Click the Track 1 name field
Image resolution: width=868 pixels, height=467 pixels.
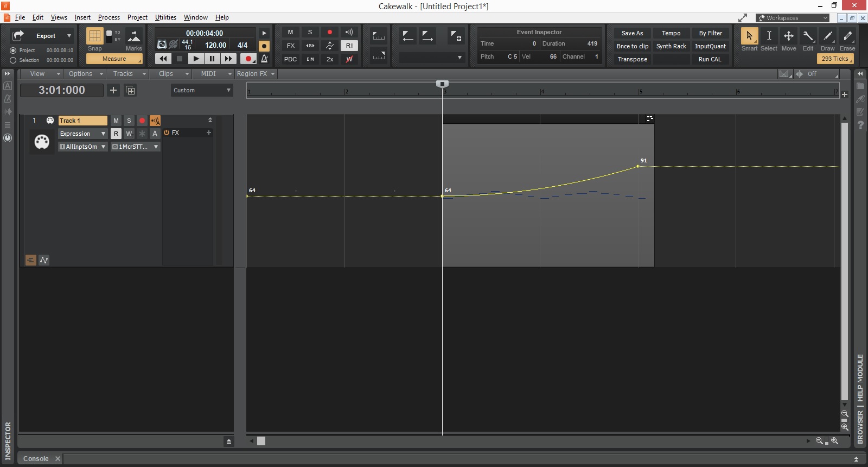click(x=82, y=121)
